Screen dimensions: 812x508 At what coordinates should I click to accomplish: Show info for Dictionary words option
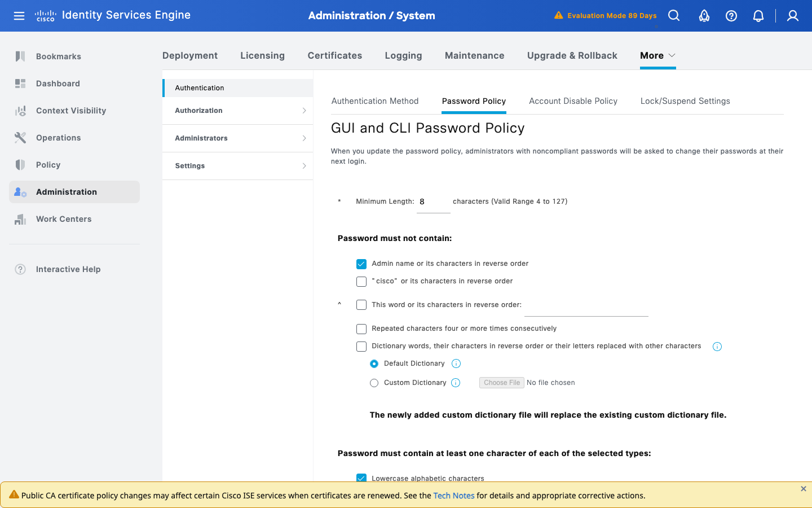[x=717, y=347]
